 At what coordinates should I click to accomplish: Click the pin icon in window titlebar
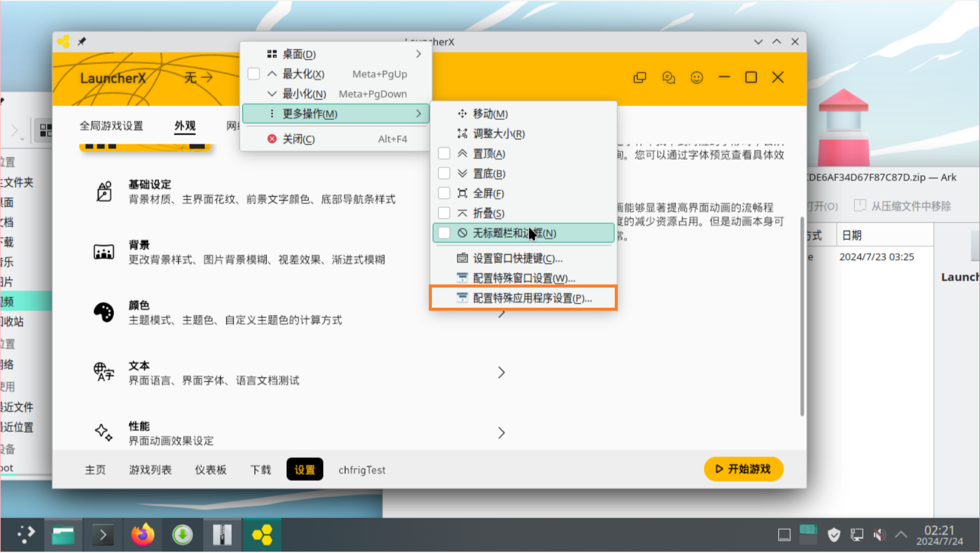click(x=81, y=42)
